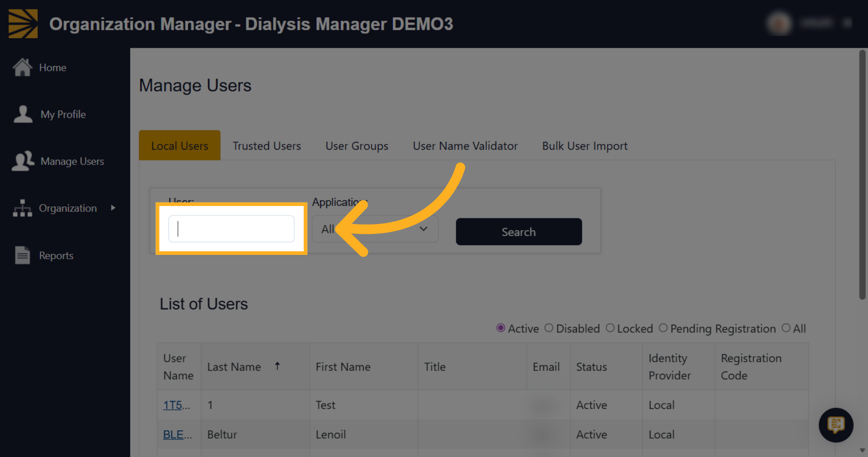Expand the Organization submenu arrow
868x457 pixels.
click(x=113, y=208)
